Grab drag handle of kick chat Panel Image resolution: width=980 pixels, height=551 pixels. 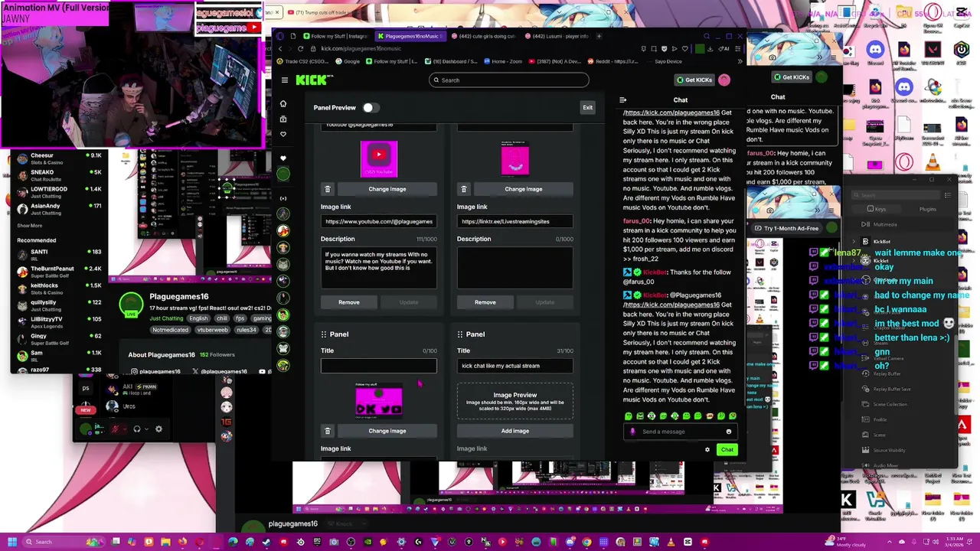coord(460,334)
